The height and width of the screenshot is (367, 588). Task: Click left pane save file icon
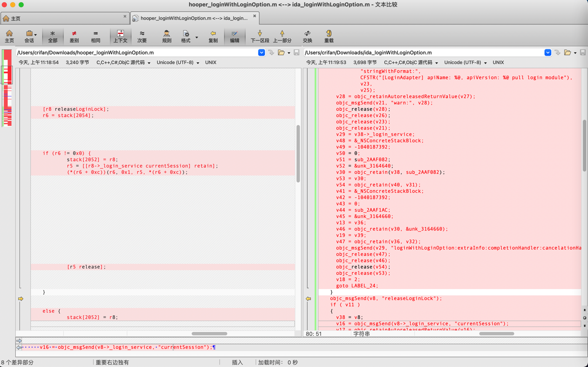pyautogui.click(x=297, y=53)
